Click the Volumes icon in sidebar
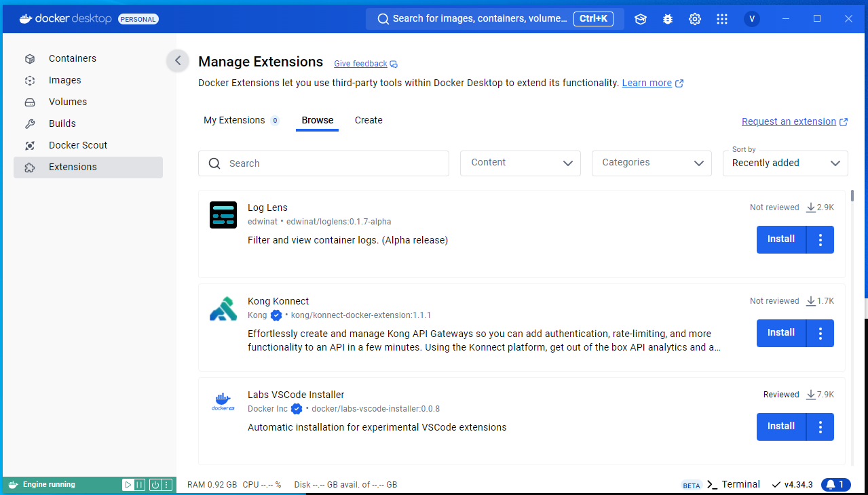Screen dimensions: 868x495 (30, 102)
